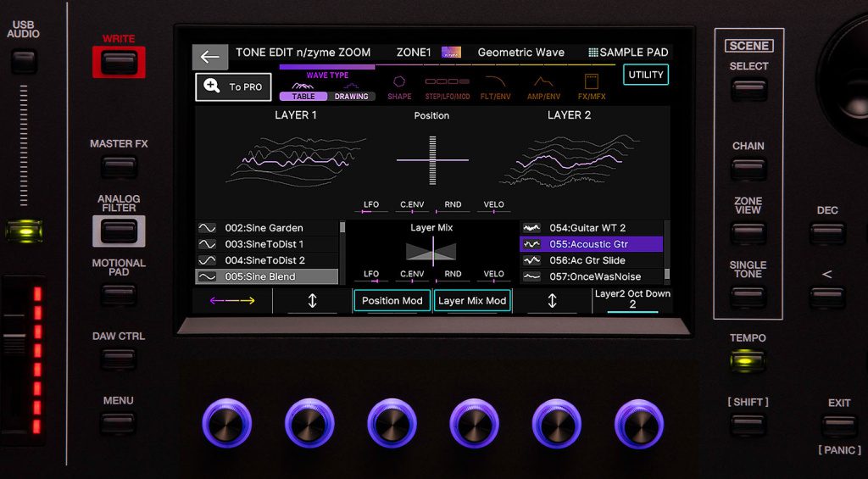Open the FX/MFX tab
Screen dimensions: 868x479
pyautogui.click(x=591, y=88)
